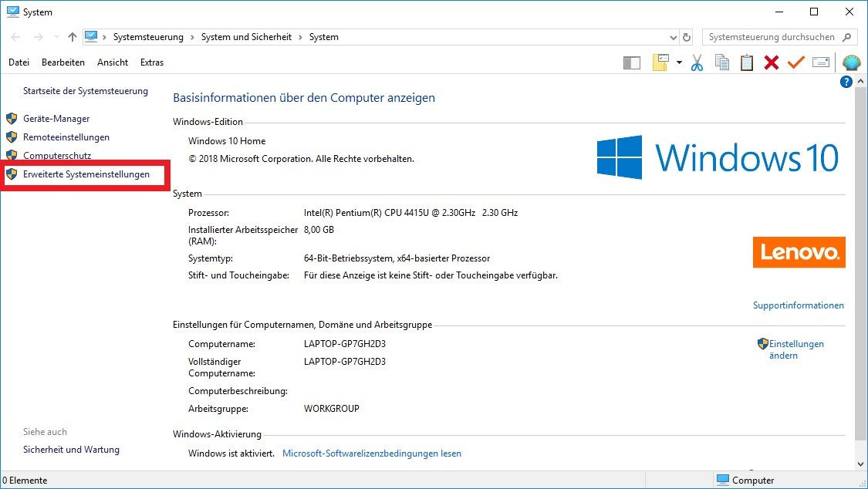Open Computerschutz link
The image size is (868, 489).
coord(57,156)
